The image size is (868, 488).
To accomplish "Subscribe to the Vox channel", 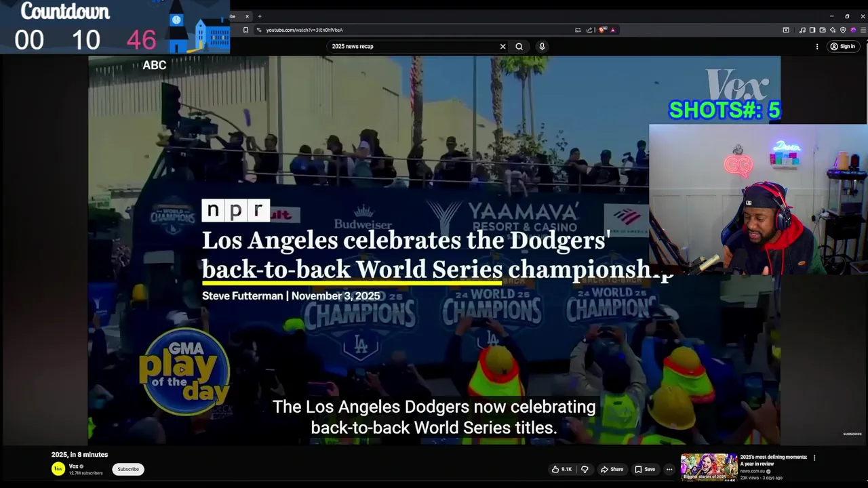I will 128,469.
